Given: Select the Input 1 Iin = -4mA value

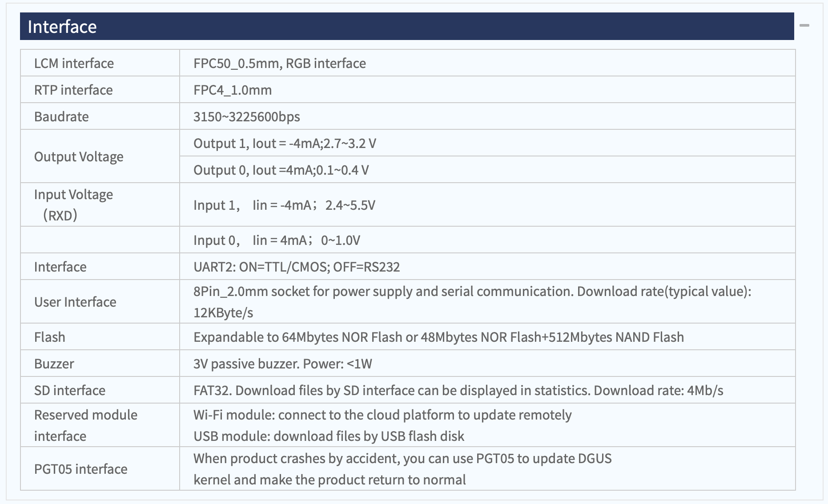Looking at the screenshot, I should point(285,205).
